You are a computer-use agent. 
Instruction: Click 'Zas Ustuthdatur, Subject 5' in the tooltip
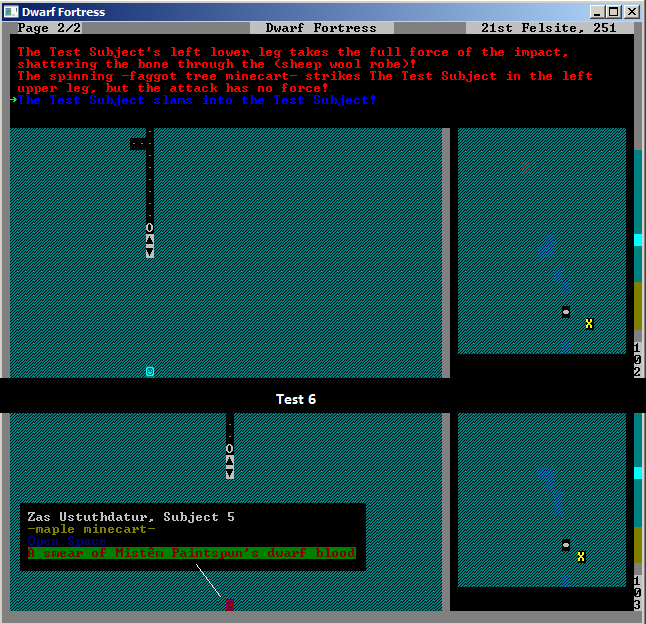(x=131, y=517)
